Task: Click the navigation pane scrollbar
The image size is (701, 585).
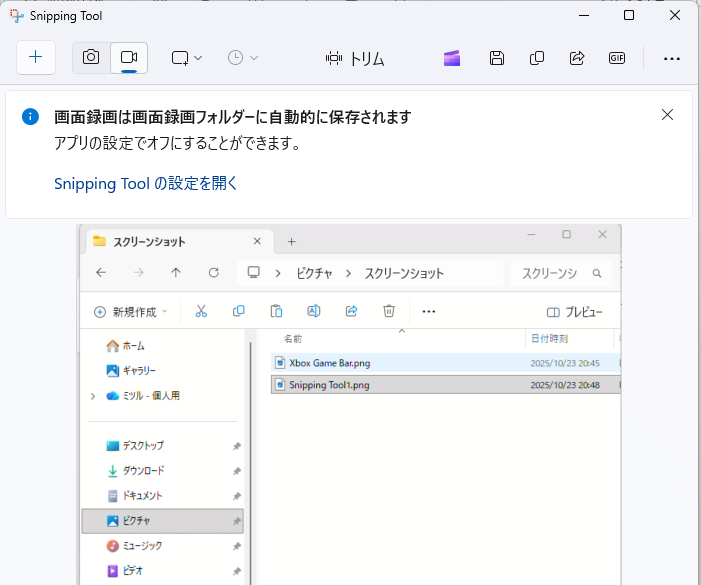Action: click(x=250, y=463)
